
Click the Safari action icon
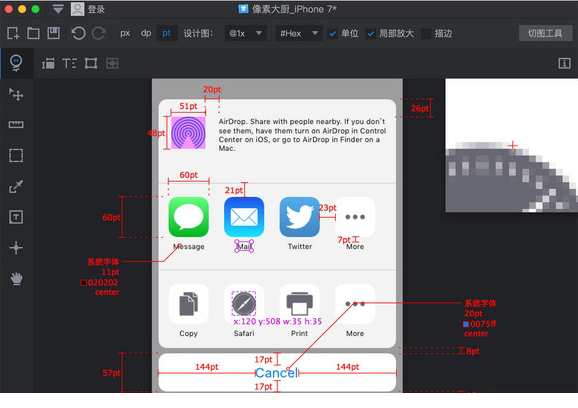click(244, 304)
